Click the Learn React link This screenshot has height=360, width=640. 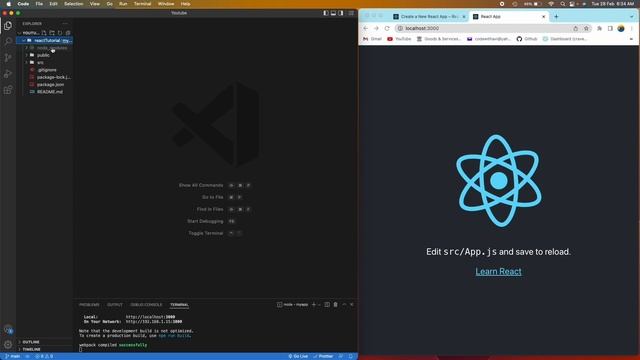click(498, 271)
